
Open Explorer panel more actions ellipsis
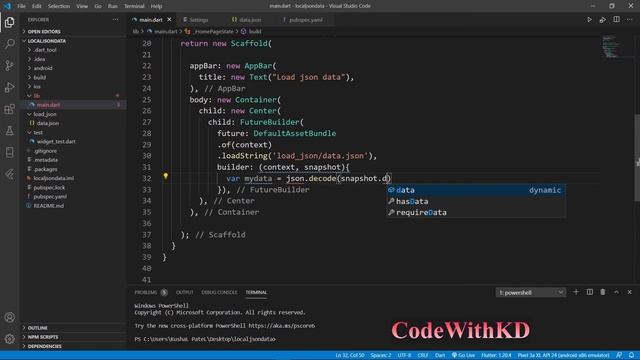[116, 20]
